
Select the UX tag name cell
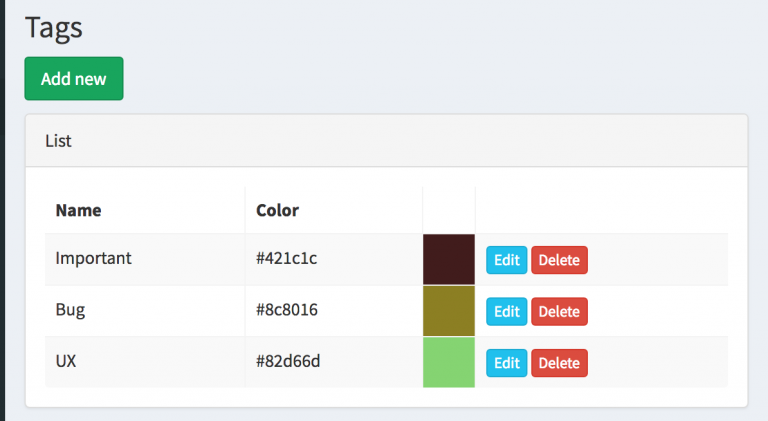click(x=145, y=362)
